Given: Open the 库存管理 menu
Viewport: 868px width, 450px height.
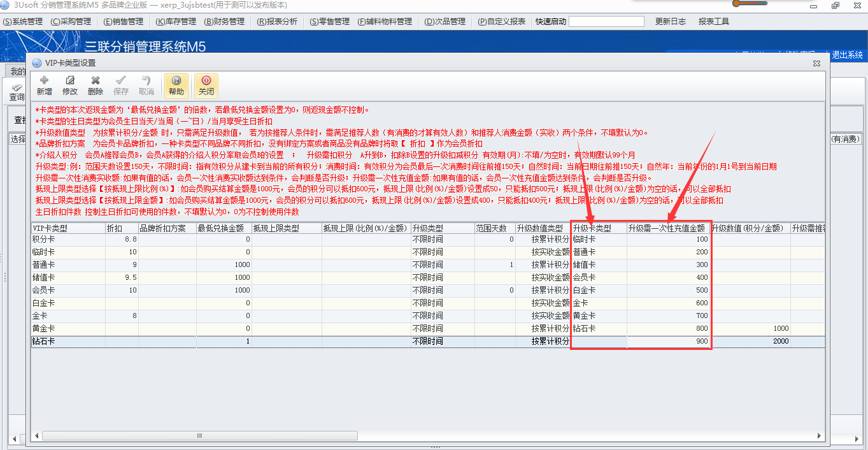Looking at the screenshot, I should [x=176, y=22].
